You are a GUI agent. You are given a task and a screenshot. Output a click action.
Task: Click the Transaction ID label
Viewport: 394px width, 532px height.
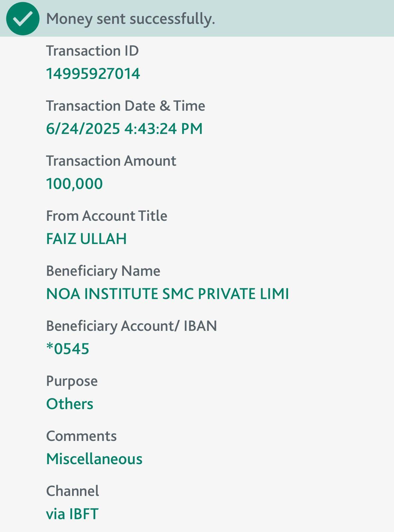92,51
